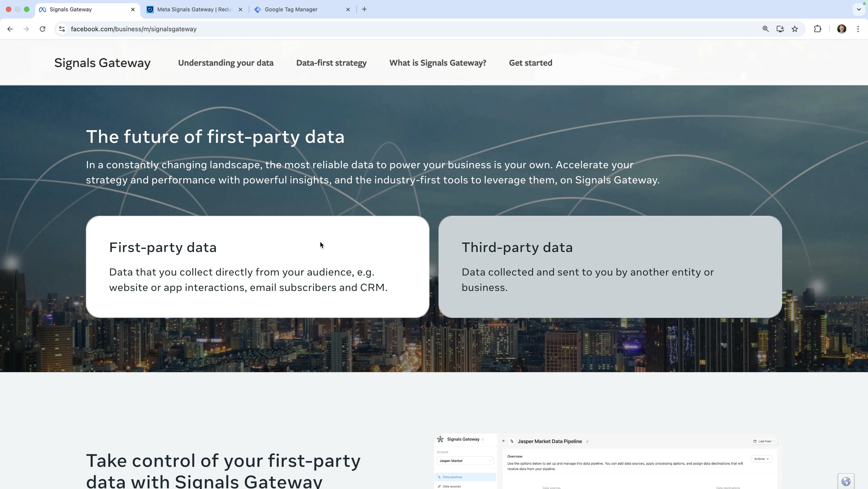
Task: Bookmark this page with the star icon
Action: coord(795,29)
